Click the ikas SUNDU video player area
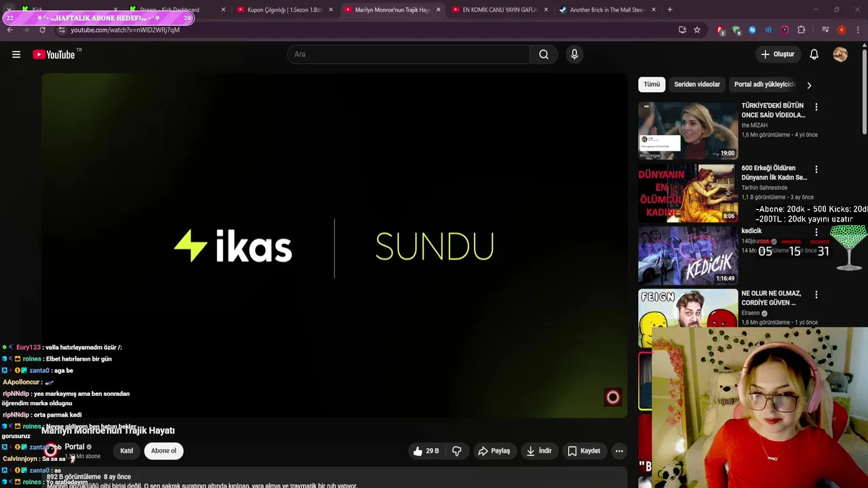 tap(334, 245)
